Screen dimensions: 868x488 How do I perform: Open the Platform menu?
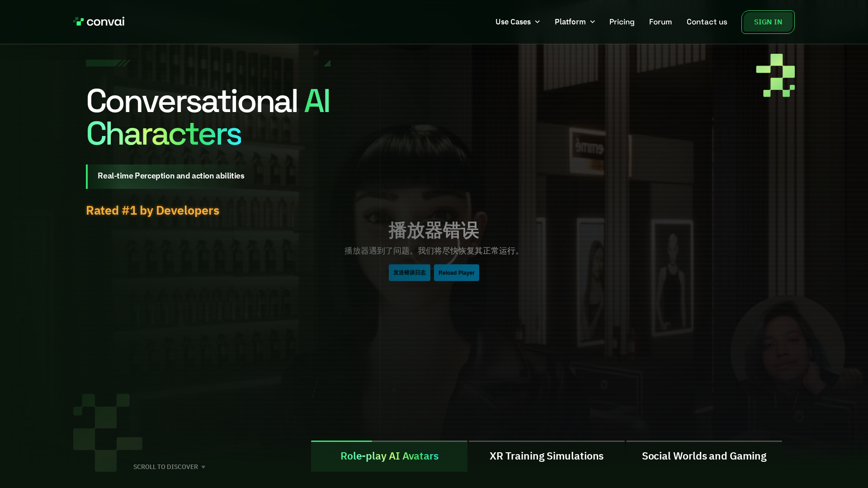[x=570, y=22]
